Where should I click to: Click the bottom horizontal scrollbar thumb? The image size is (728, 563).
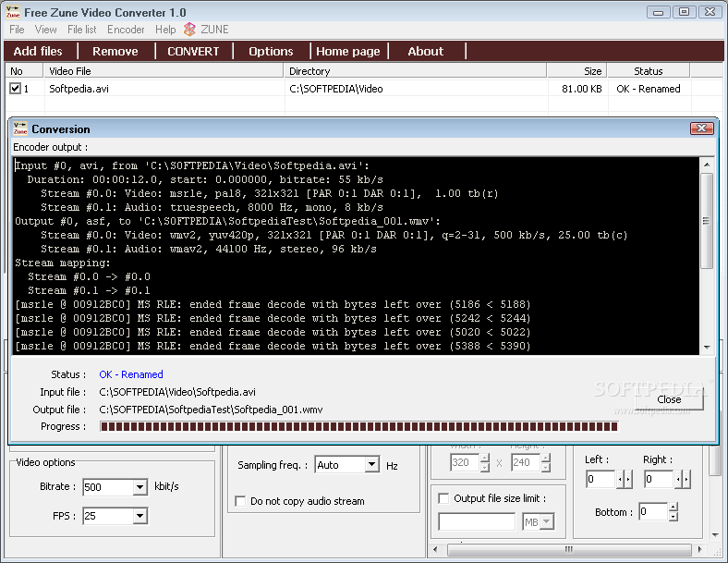tap(569, 549)
